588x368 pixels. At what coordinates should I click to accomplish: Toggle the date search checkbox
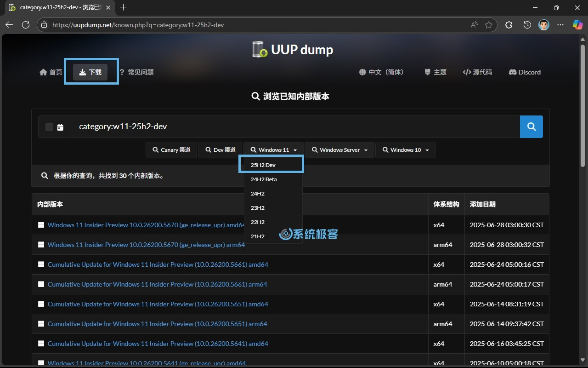(x=49, y=127)
